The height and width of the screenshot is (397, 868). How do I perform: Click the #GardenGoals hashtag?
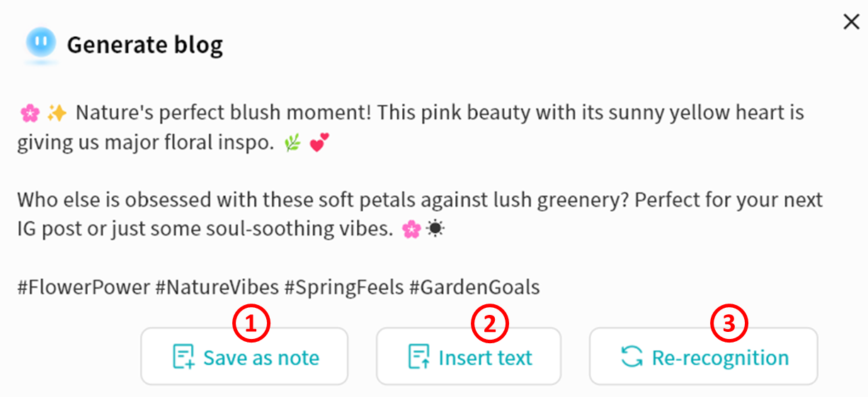(476, 287)
